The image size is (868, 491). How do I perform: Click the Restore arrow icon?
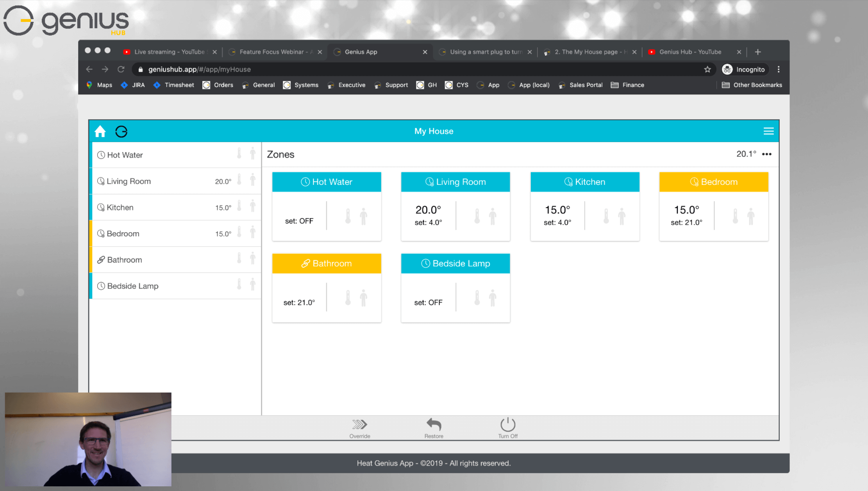click(x=434, y=425)
